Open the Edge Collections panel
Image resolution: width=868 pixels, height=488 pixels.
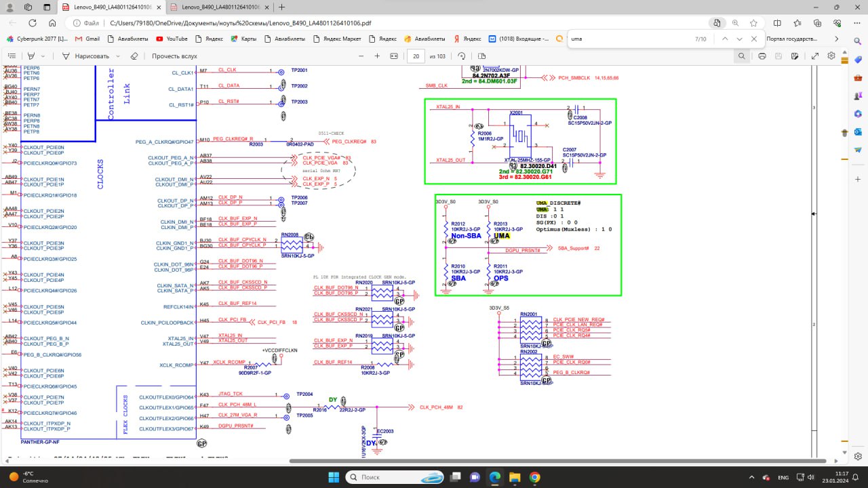tap(816, 23)
